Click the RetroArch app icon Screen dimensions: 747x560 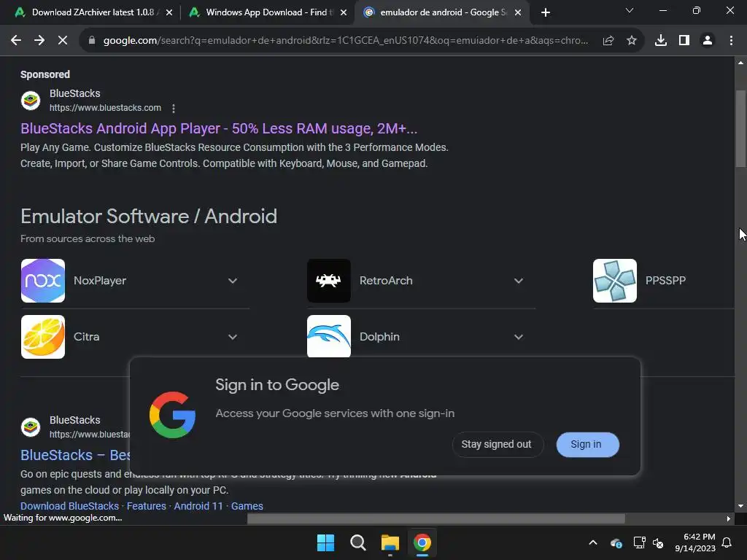(329, 281)
